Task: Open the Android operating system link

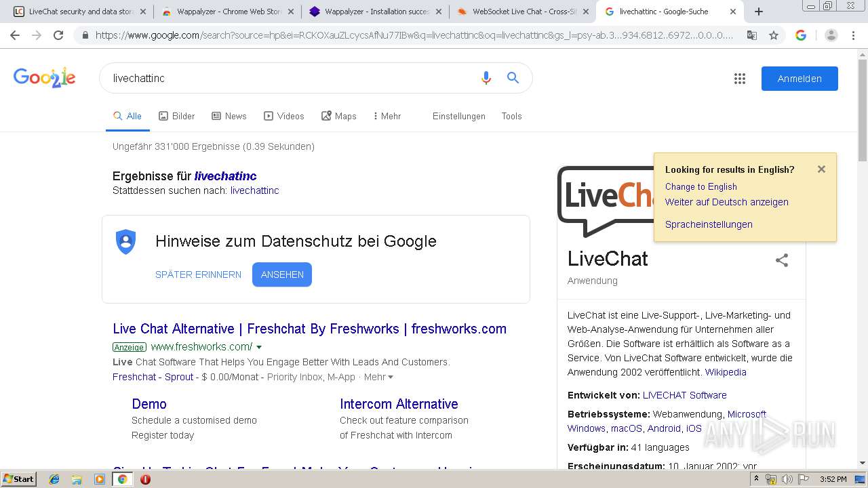Action: [x=664, y=428]
